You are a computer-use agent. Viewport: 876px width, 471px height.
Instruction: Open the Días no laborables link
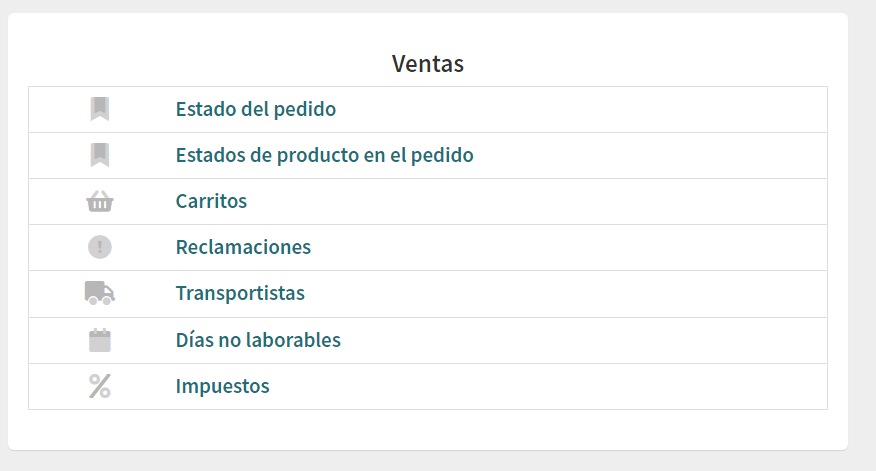(x=258, y=340)
